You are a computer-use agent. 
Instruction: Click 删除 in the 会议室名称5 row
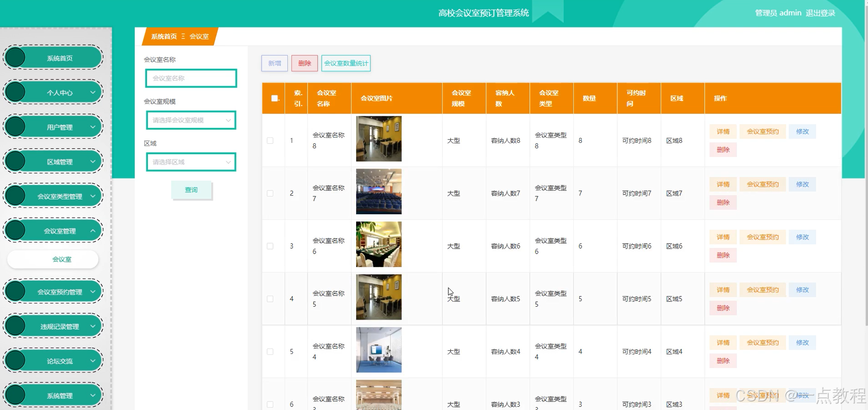pyautogui.click(x=723, y=308)
